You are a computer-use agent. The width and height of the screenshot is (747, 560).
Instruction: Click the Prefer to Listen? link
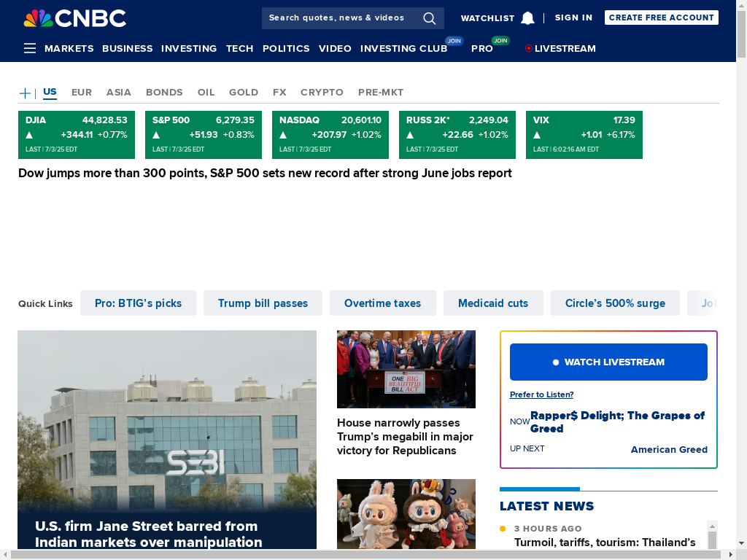click(542, 394)
